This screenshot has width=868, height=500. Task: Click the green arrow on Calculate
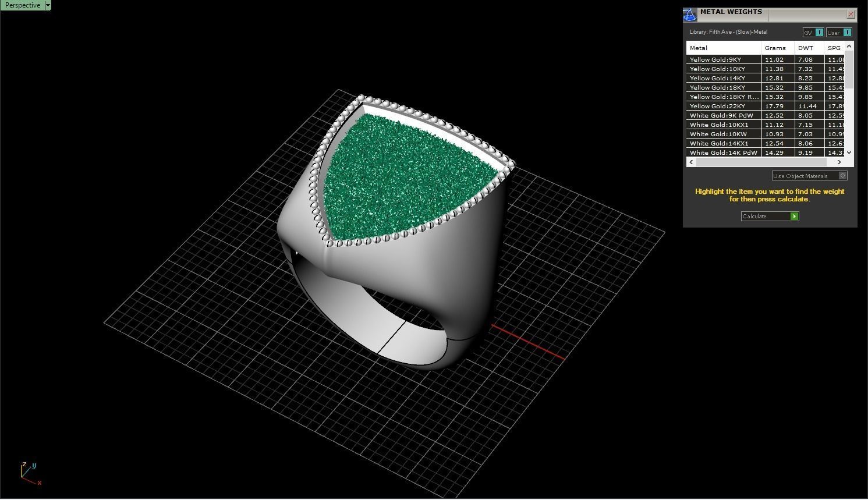(x=795, y=217)
